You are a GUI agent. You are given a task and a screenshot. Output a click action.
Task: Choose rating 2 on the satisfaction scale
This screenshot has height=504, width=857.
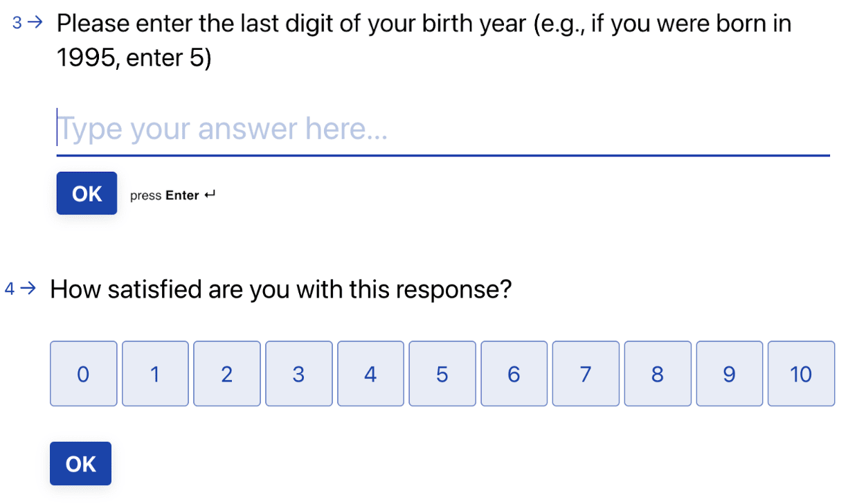tap(227, 374)
